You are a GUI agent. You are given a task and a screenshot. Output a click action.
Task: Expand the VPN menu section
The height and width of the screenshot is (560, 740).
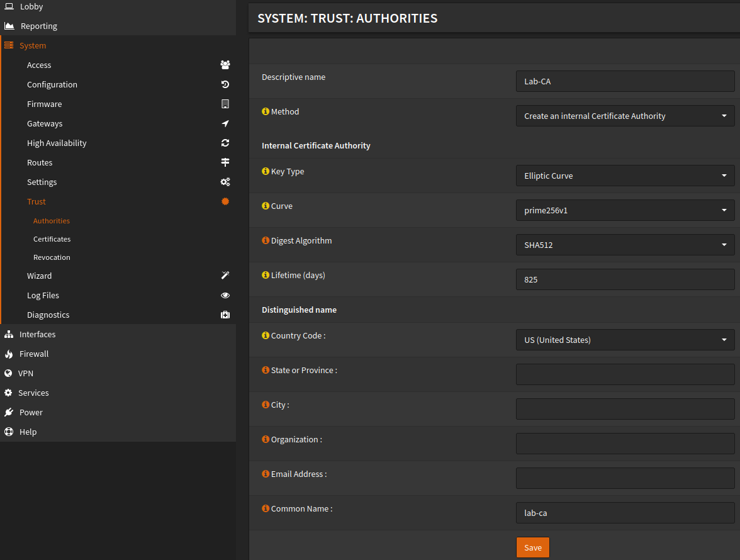click(x=26, y=373)
